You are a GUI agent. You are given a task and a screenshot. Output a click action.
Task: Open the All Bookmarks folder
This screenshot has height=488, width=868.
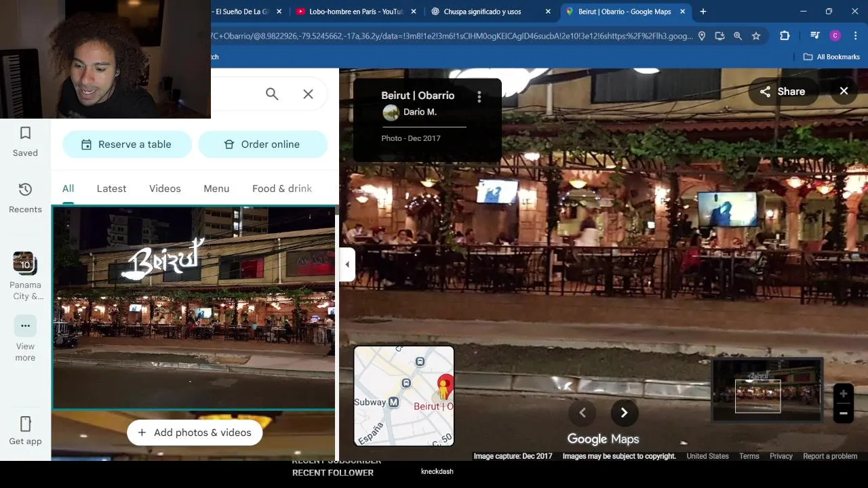point(831,57)
